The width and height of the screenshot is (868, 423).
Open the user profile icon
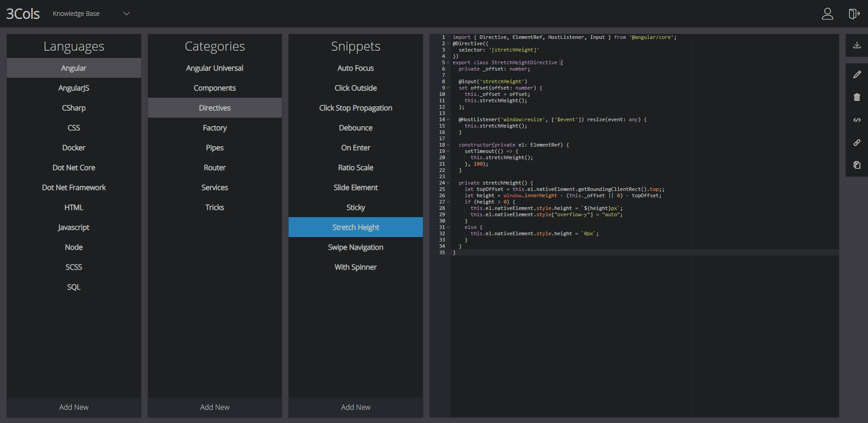[x=827, y=14]
